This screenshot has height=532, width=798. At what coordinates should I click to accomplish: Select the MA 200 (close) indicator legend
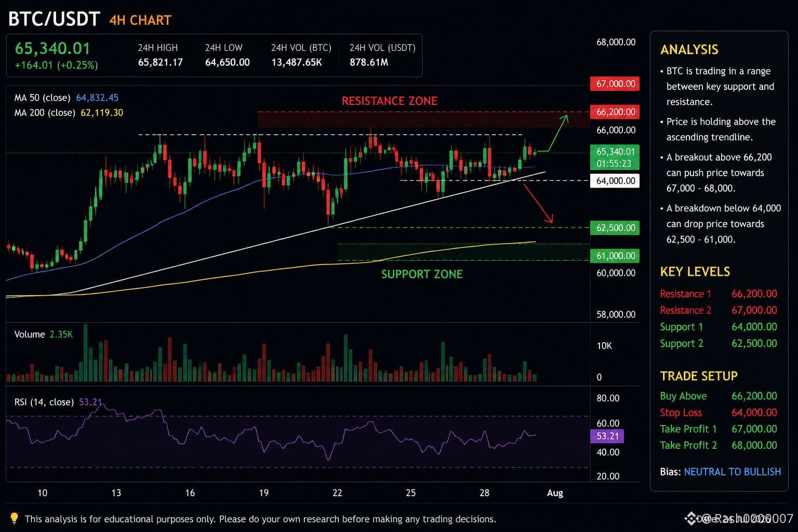tap(69, 113)
